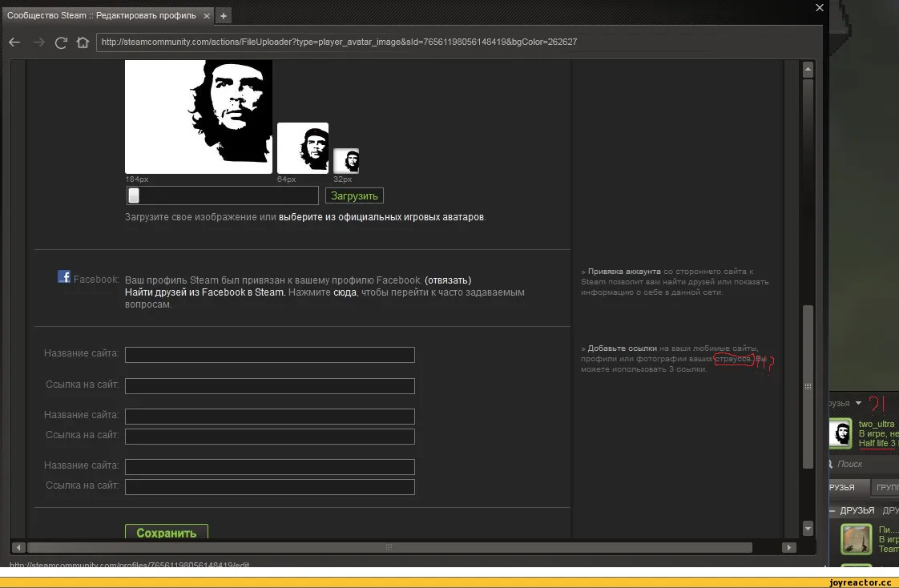Open the official game avatars link
This screenshot has width=899, height=588.
(x=381, y=217)
